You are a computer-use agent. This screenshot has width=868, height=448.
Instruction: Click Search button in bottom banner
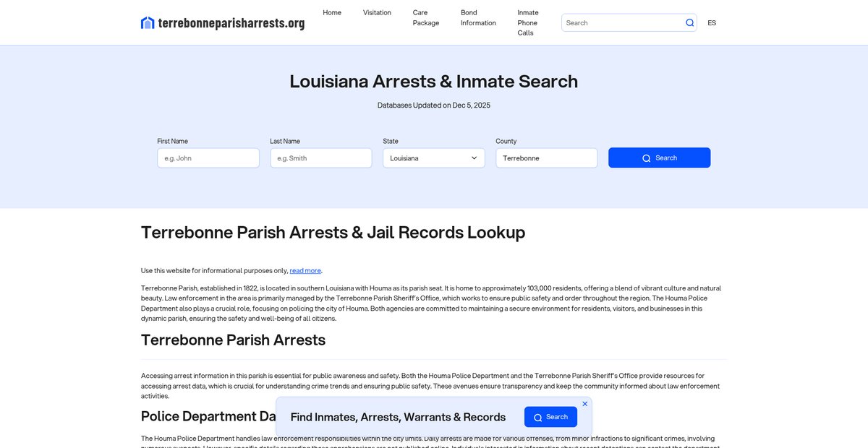pos(550,417)
